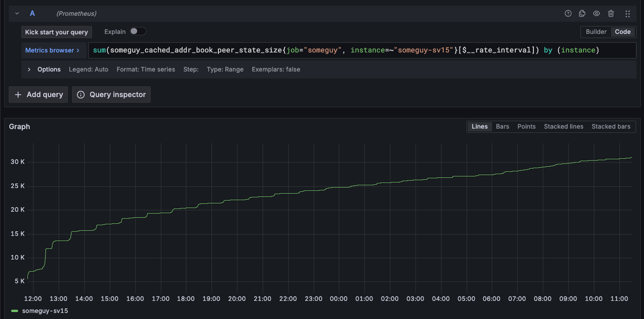Viewport: 644px width, 319px height.
Task: Click Type: Range option text
Action: point(225,69)
